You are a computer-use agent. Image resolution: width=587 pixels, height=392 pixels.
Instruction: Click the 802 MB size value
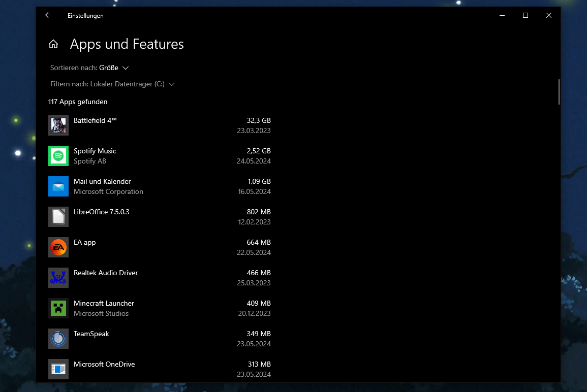tap(259, 212)
